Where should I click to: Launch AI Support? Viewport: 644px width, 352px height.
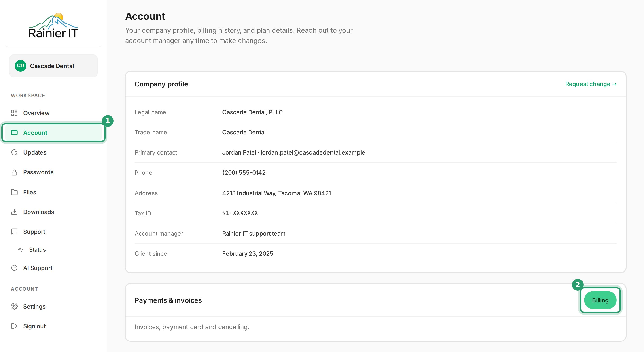tap(53, 268)
